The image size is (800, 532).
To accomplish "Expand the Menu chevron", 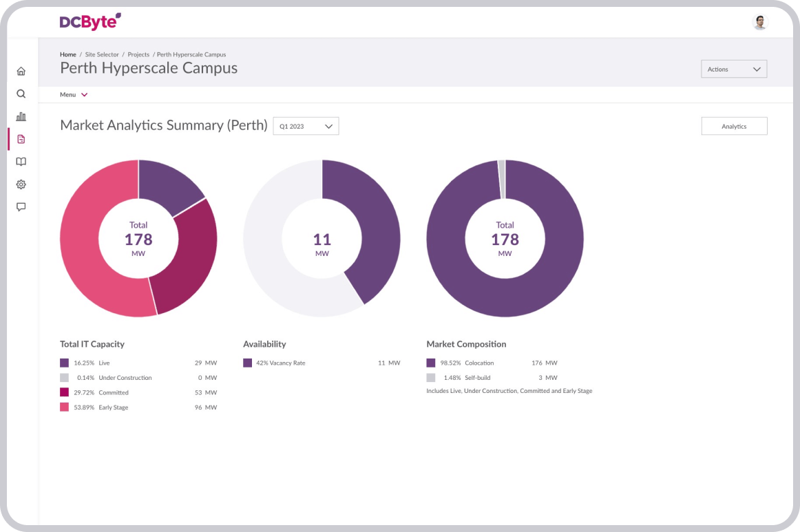I will 84,95.
